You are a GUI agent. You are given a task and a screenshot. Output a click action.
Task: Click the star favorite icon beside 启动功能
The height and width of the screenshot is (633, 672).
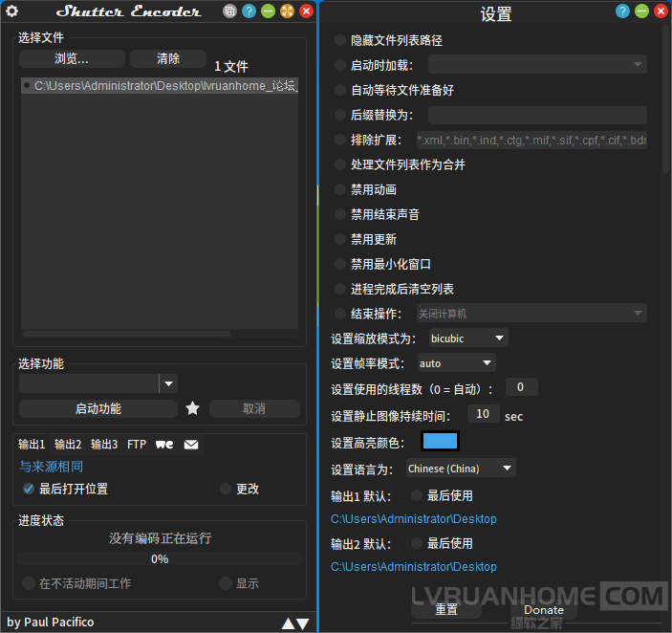coord(192,408)
